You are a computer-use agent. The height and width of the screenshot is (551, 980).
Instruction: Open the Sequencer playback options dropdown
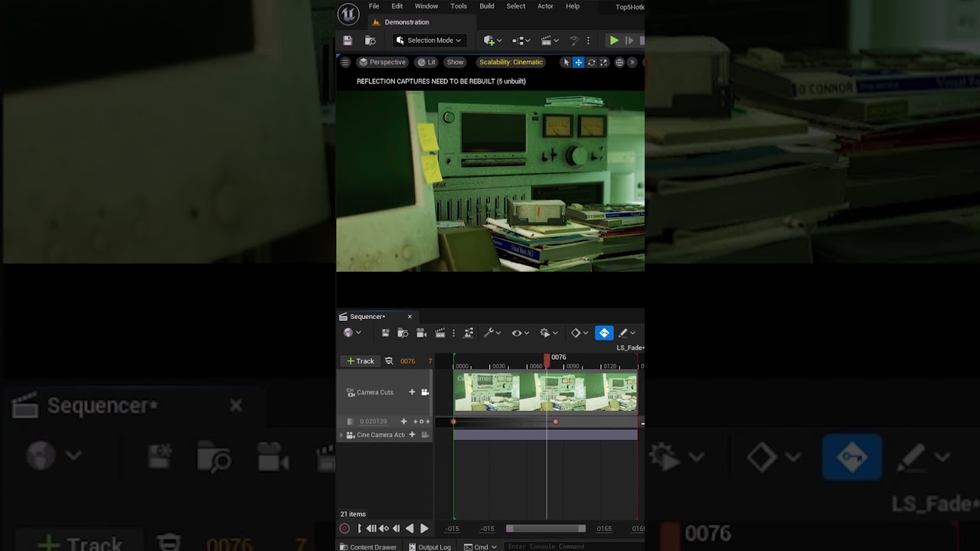coord(549,333)
